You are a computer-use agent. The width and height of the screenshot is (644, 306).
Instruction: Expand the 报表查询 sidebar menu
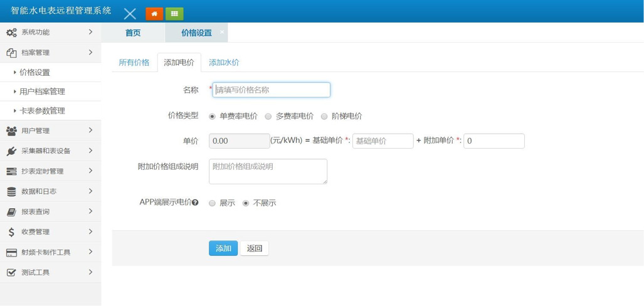point(50,212)
